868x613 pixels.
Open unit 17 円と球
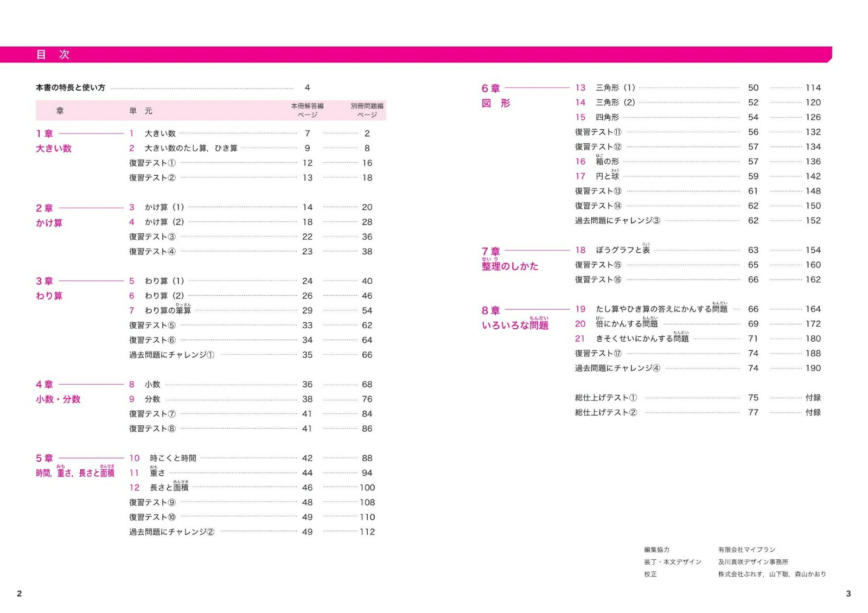click(x=607, y=176)
